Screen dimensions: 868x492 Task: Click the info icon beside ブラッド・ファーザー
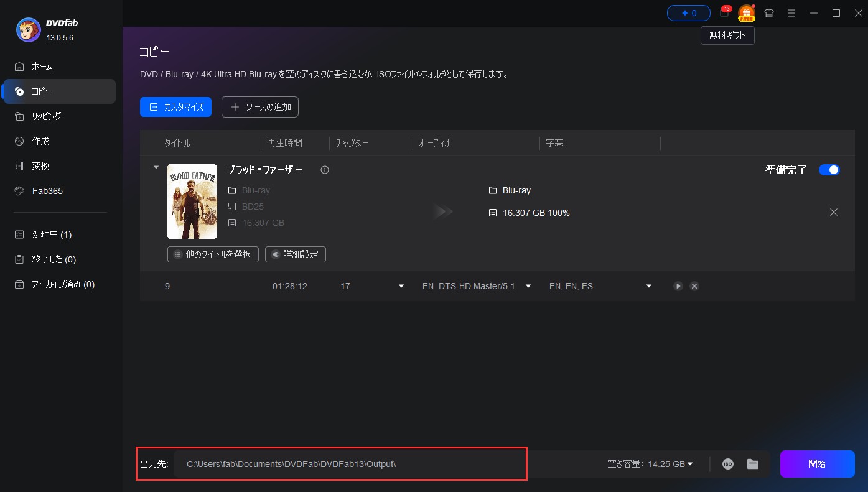[x=325, y=170]
